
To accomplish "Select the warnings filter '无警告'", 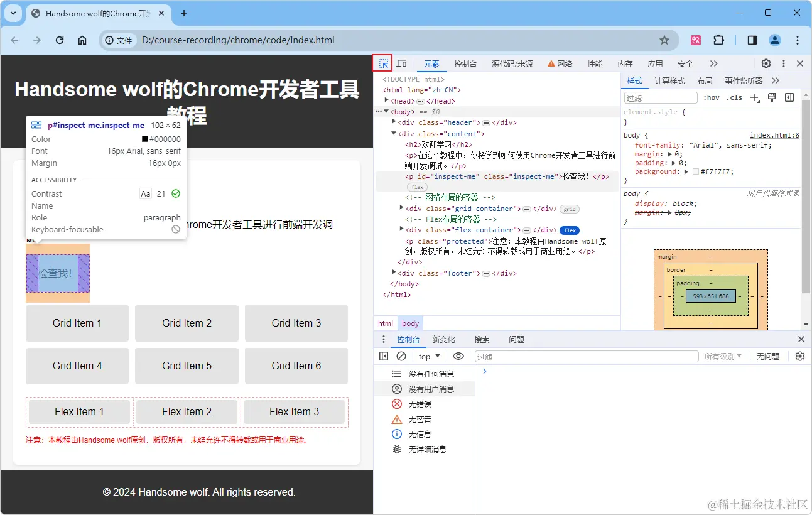I will point(424,419).
